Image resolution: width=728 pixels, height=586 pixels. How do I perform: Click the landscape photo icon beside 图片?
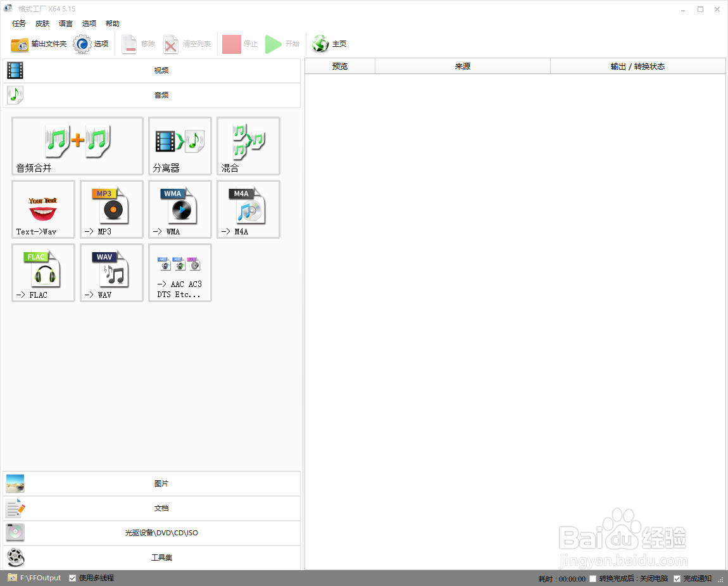pos(15,484)
